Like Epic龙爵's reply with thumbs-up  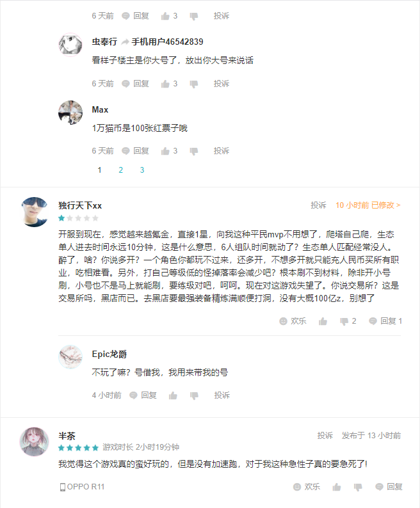tap(174, 395)
